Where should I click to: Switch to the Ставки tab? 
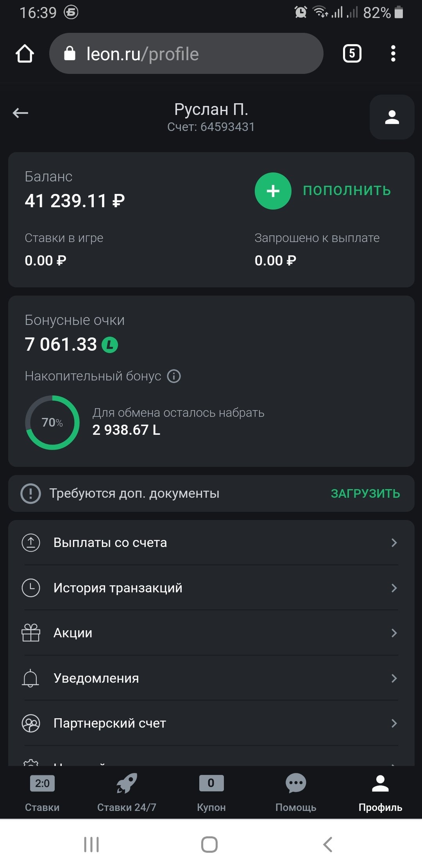(x=42, y=791)
